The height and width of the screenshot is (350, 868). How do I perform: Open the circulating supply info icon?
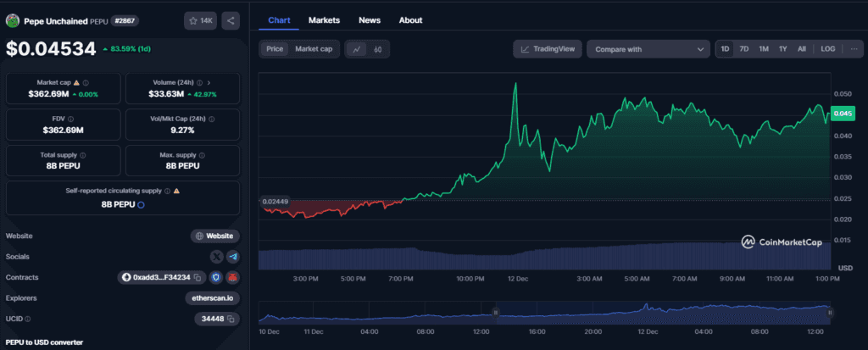pyautogui.click(x=167, y=191)
